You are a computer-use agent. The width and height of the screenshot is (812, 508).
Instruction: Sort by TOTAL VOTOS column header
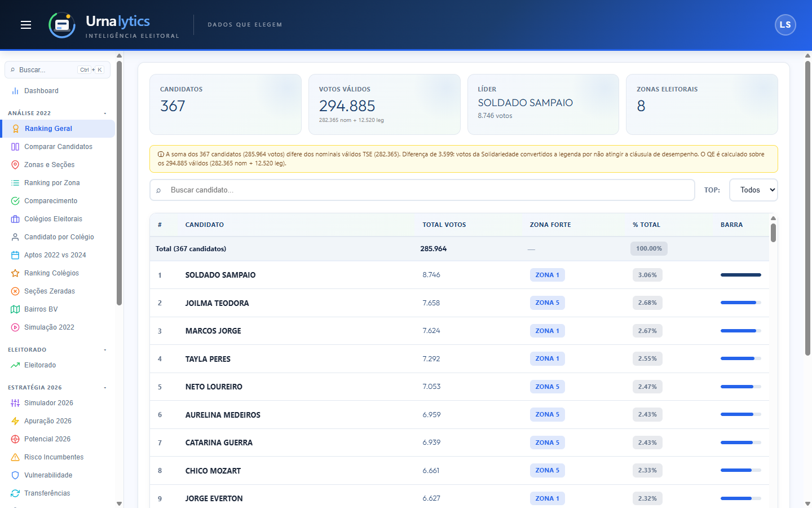pos(444,225)
